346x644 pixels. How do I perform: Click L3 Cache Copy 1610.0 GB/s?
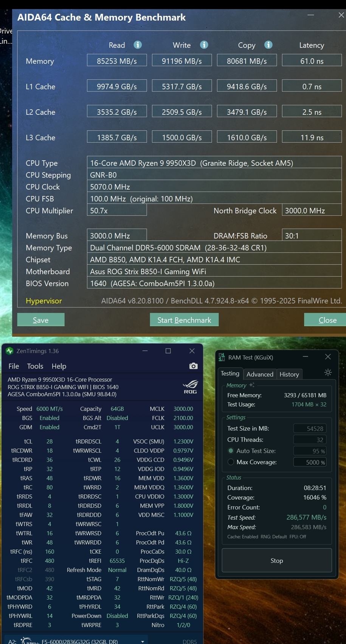247,137
